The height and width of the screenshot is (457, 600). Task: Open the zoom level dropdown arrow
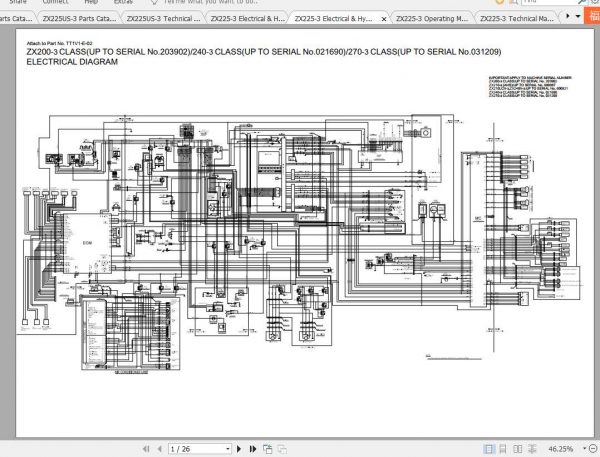pos(584,449)
